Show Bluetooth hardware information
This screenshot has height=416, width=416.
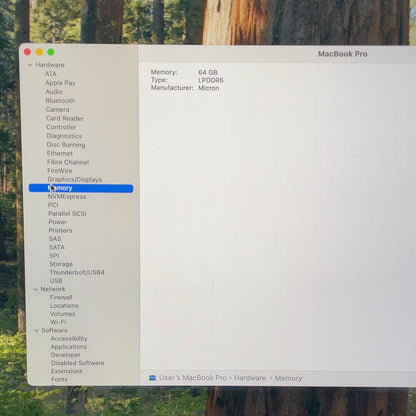click(x=60, y=100)
